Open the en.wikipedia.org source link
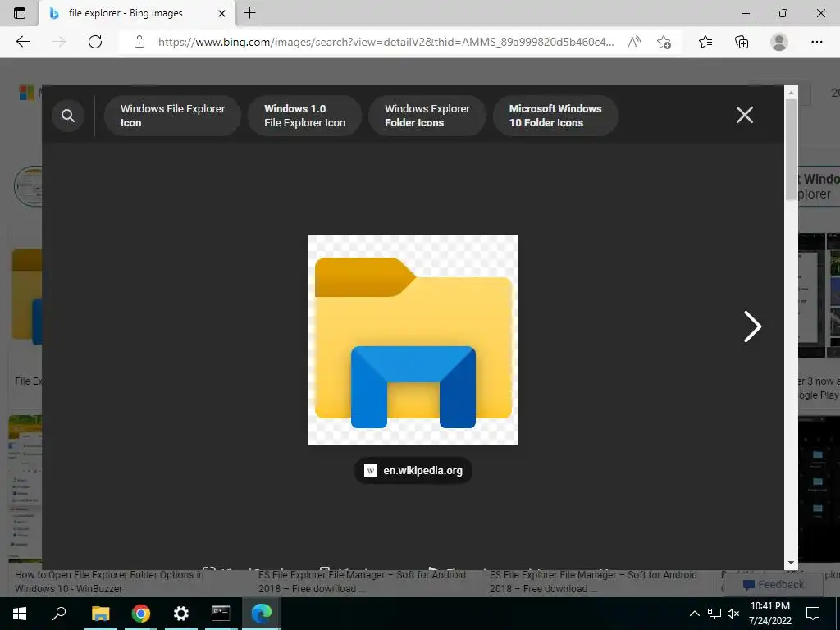Screen dimensions: 840x630 click(413, 470)
